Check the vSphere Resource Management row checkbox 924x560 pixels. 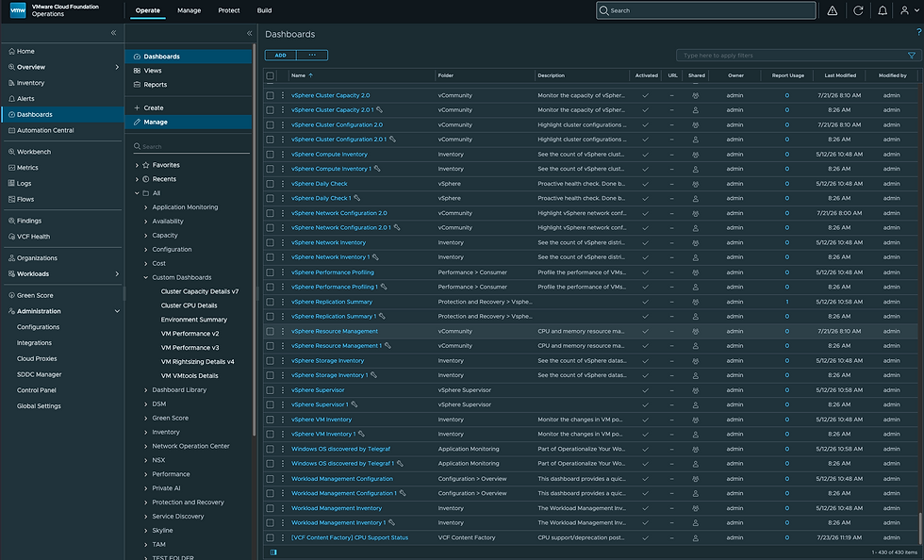click(x=270, y=331)
